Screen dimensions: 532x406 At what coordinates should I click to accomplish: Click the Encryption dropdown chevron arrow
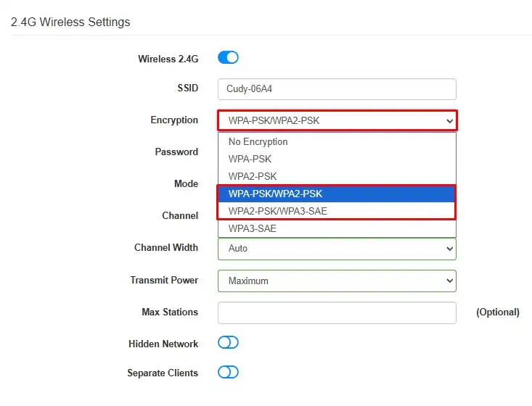(x=449, y=120)
